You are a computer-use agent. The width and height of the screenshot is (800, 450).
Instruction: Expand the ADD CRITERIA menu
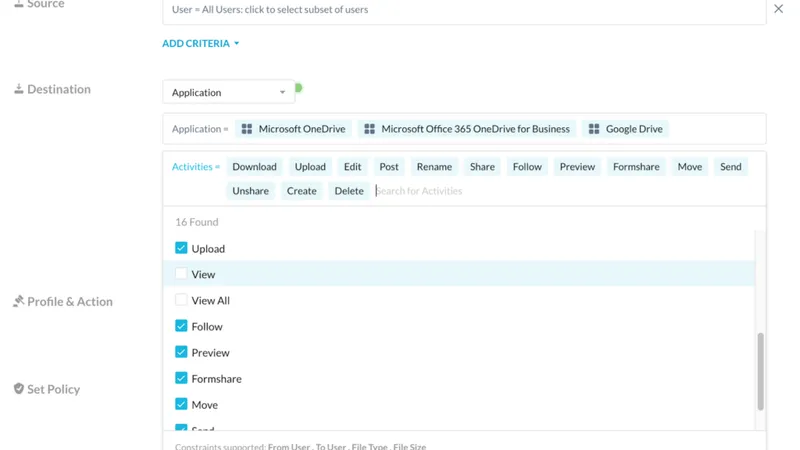(x=201, y=43)
